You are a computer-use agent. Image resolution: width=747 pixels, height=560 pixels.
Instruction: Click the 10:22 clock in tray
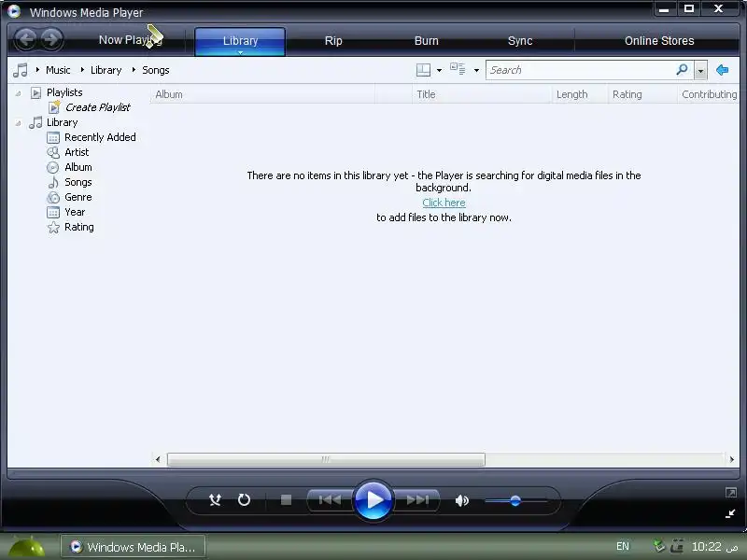[714, 546]
